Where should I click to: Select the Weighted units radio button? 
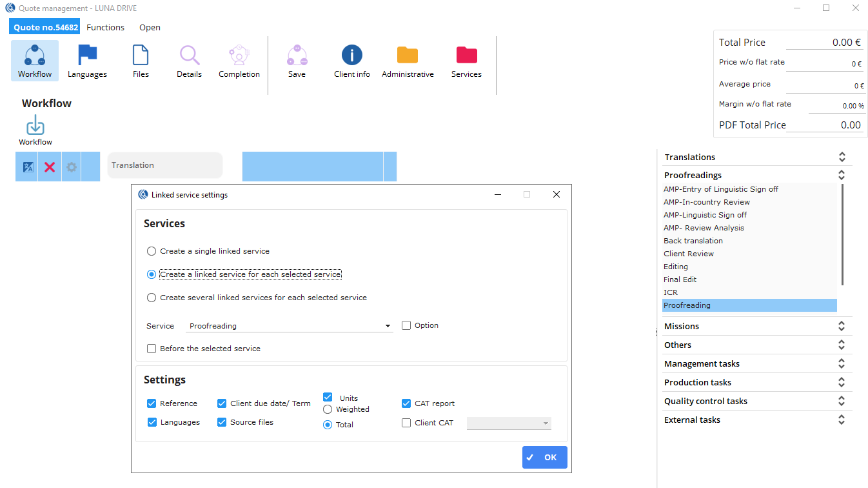tap(328, 409)
